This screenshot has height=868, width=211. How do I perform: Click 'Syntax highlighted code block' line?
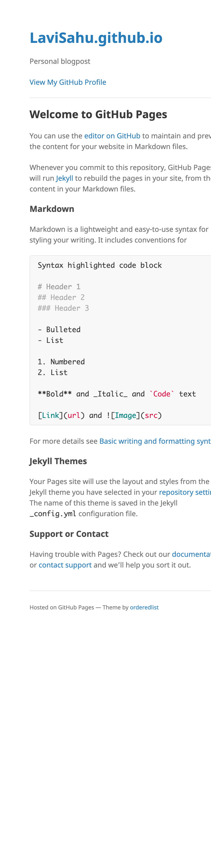tap(100, 265)
